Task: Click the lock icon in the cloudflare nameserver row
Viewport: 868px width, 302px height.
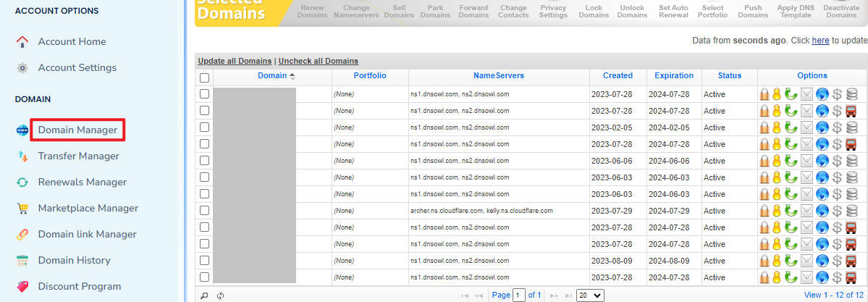Action: tap(764, 211)
